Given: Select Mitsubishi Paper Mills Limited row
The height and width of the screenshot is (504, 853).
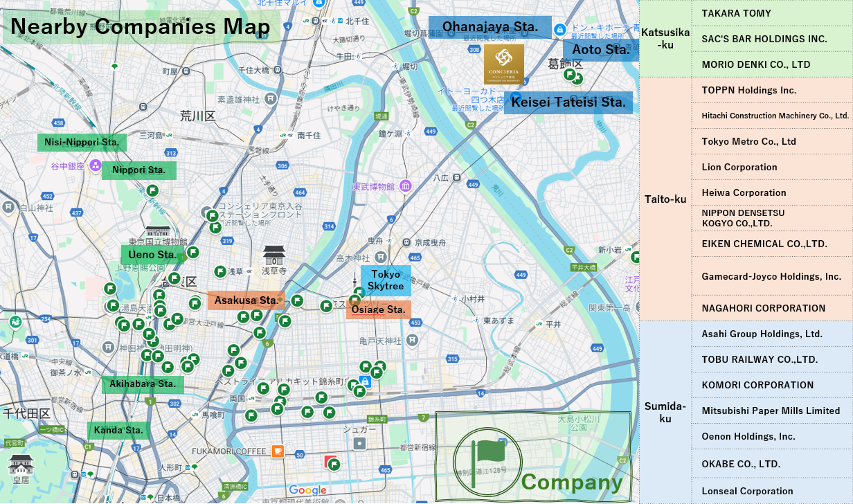Looking at the screenshot, I should (772, 411).
